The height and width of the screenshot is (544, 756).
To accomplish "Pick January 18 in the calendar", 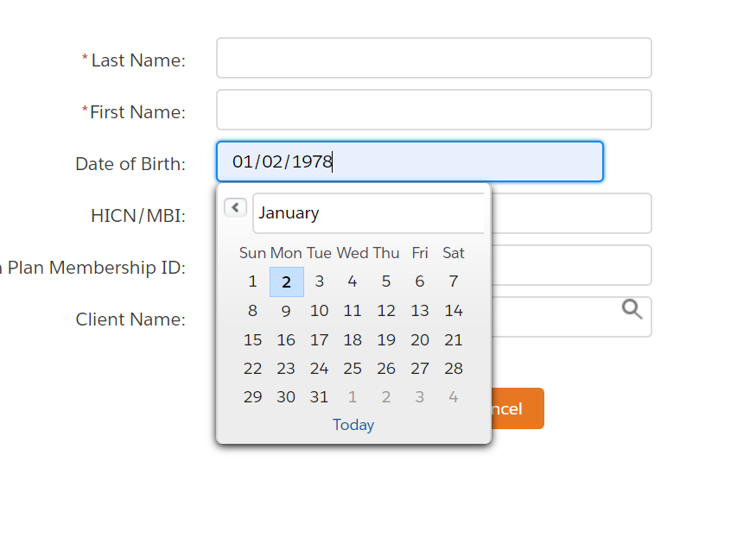I will tap(353, 340).
